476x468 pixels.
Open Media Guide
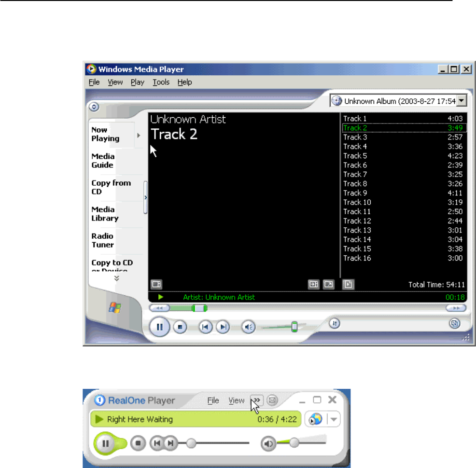(x=103, y=161)
